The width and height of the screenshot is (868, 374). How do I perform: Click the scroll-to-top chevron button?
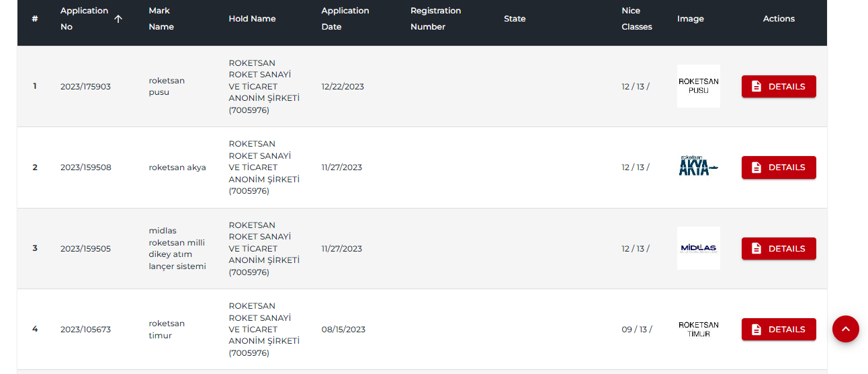[x=845, y=329]
